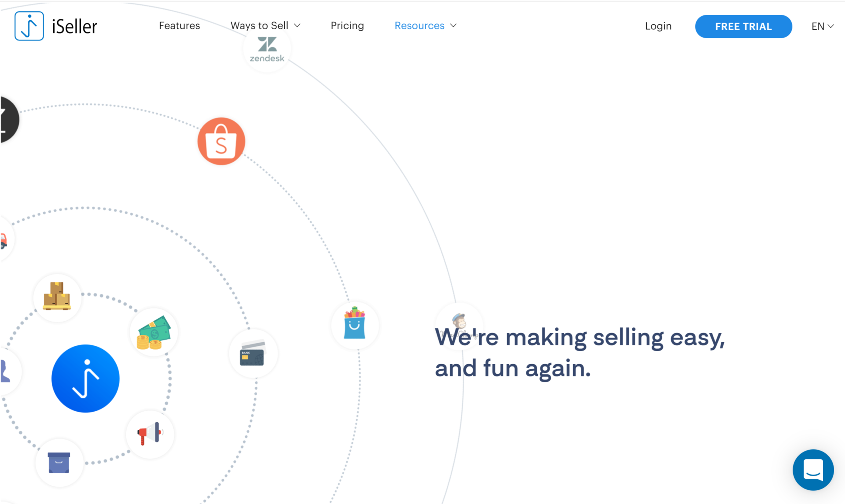Click the red megaphone marketing icon
845x504 pixels.
(150, 434)
